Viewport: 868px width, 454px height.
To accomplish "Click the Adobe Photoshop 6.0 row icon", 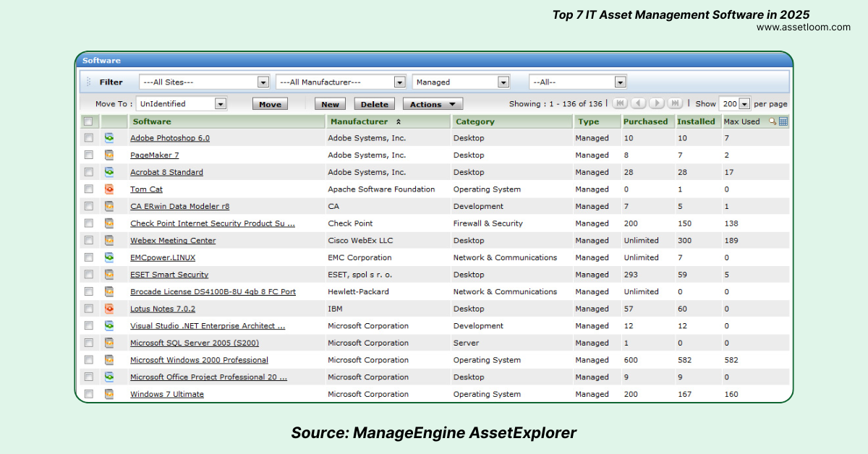I will 109,137.
